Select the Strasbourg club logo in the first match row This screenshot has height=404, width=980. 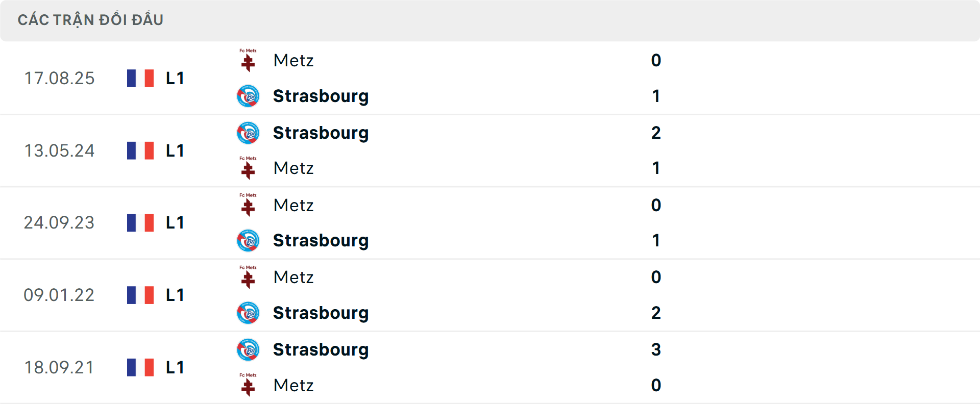click(x=248, y=96)
